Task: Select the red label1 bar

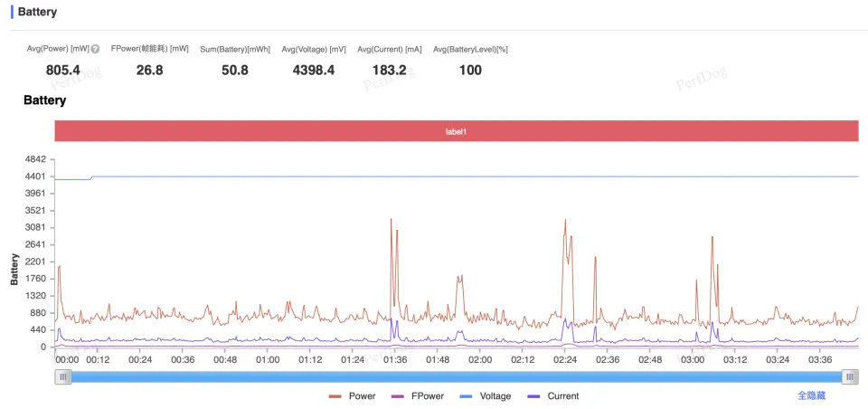Action: (456, 131)
